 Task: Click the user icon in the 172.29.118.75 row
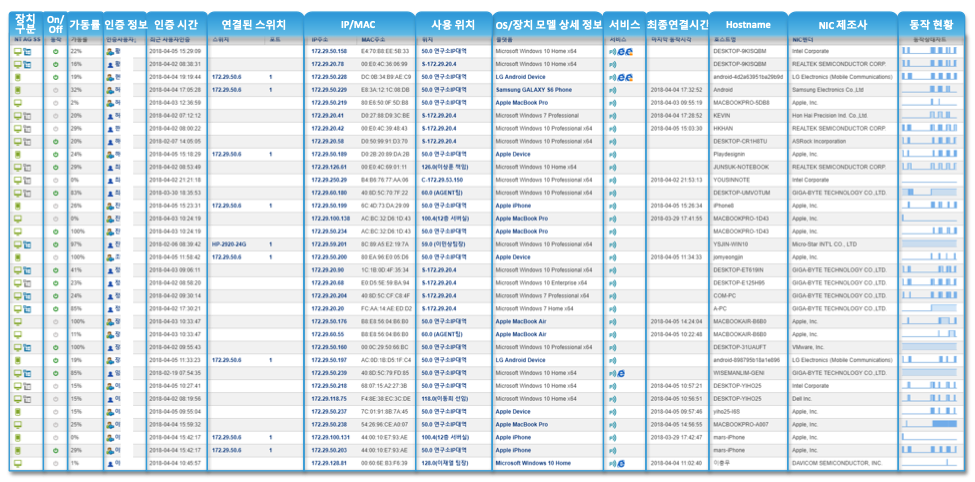110,399
